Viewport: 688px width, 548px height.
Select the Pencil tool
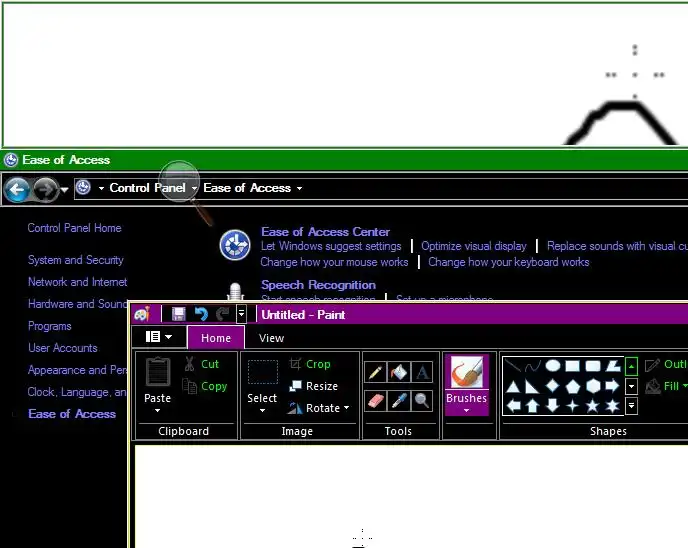(376, 372)
